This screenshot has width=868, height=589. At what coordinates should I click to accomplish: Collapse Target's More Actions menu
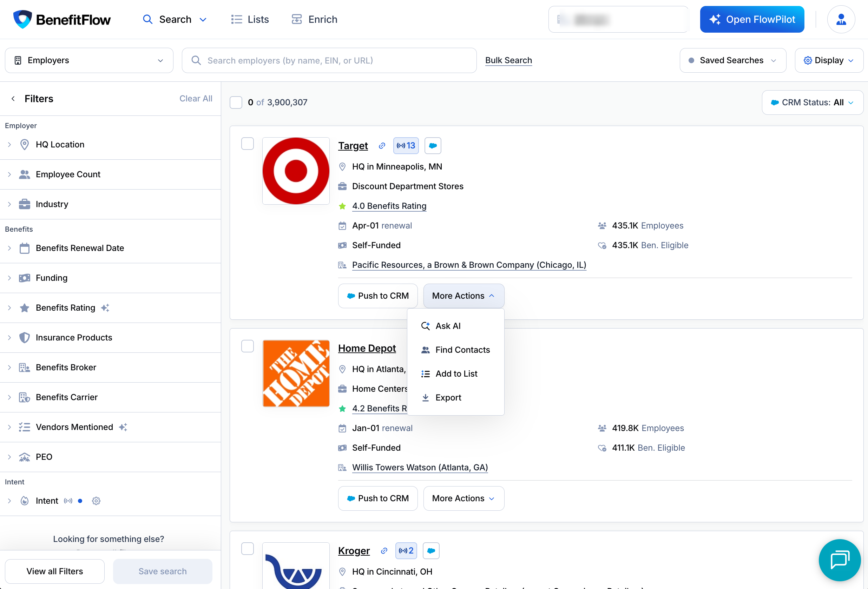[463, 296]
